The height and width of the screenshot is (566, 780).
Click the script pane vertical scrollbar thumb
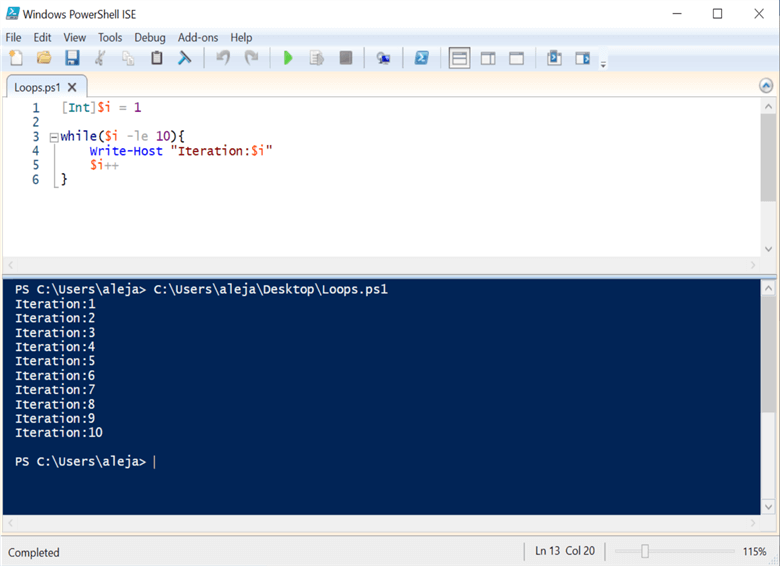[768, 158]
